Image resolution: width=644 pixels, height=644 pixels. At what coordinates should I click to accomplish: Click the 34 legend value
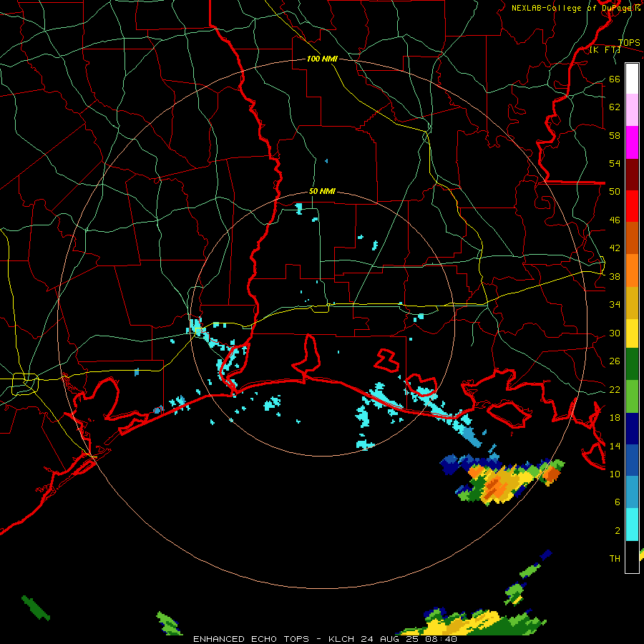[615, 304]
